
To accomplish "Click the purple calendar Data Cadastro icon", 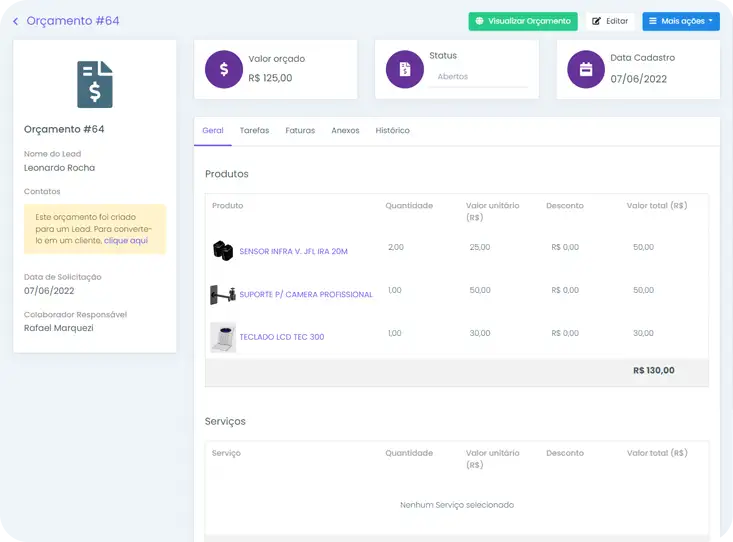I will [586, 69].
